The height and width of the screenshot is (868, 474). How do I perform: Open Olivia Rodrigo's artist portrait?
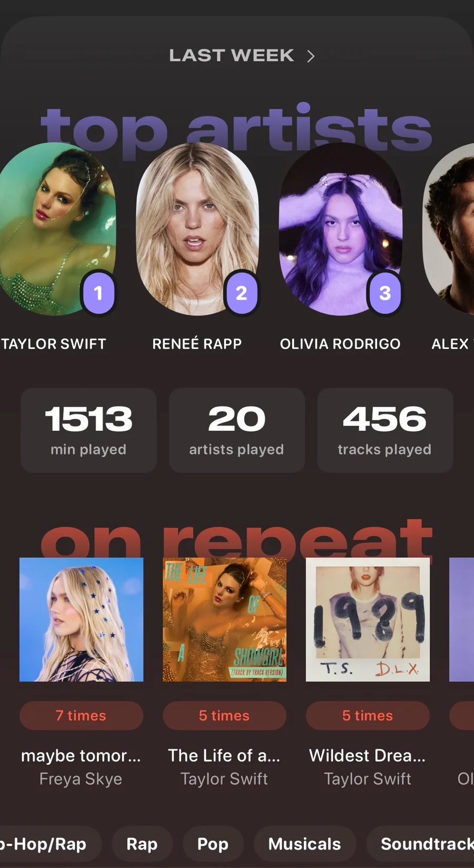(341, 229)
